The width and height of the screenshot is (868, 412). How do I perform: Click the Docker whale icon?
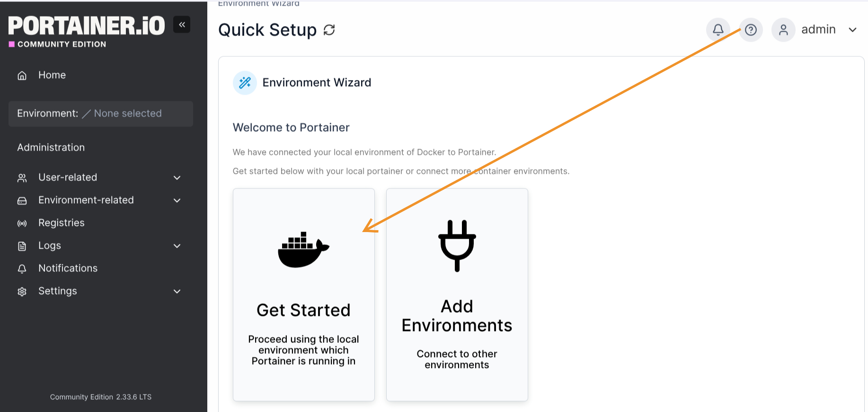pos(303,250)
